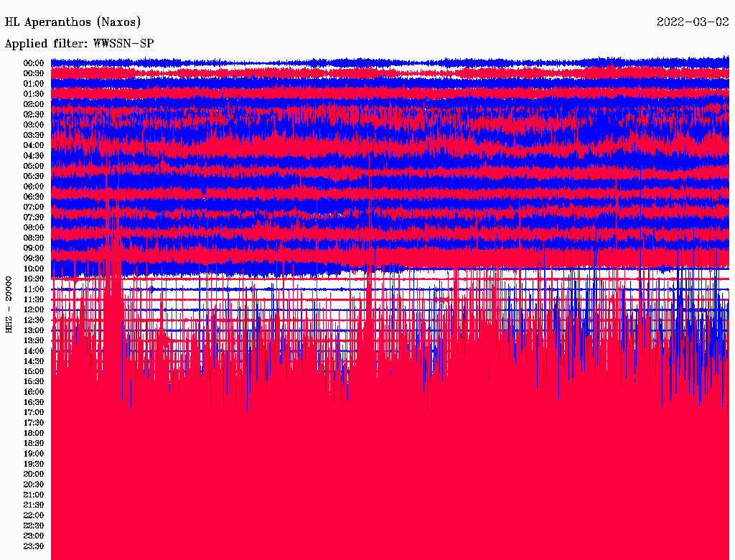Select the 12:00 time row label
This screenshot has height=560, width=735.
(34, 309)
